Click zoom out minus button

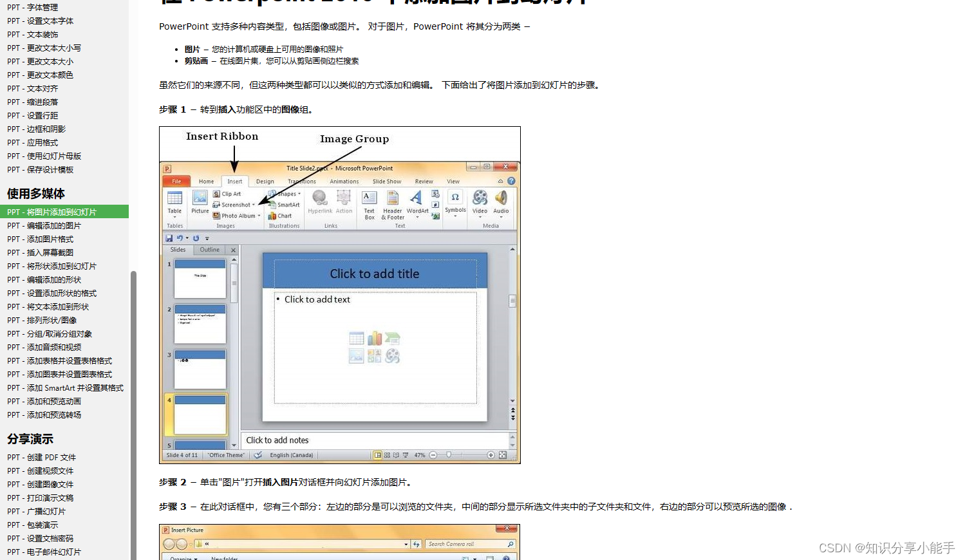click(433, 455)
